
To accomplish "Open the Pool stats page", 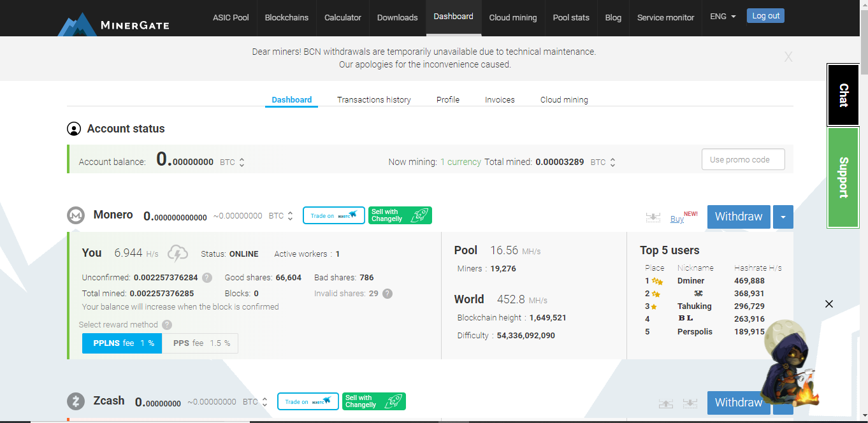I will (x=571, y=17).
